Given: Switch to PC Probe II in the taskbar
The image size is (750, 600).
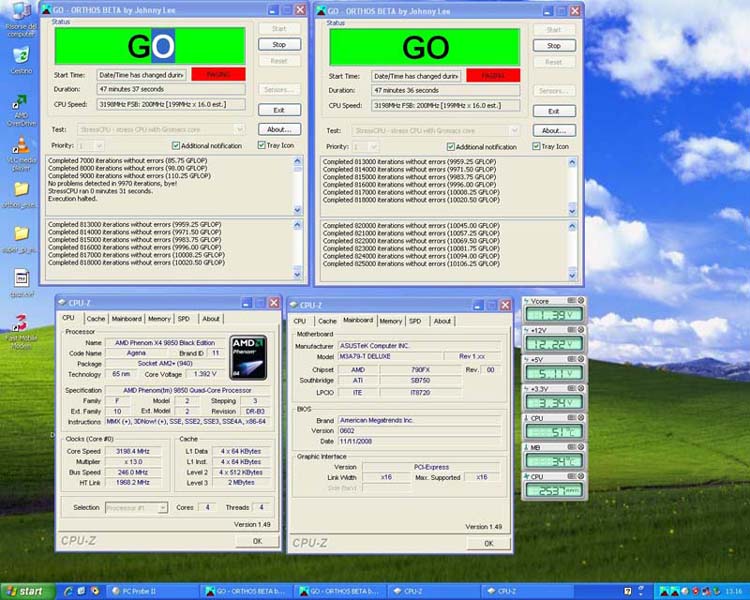Looking at the screenshot, I should tap(151, 591).
